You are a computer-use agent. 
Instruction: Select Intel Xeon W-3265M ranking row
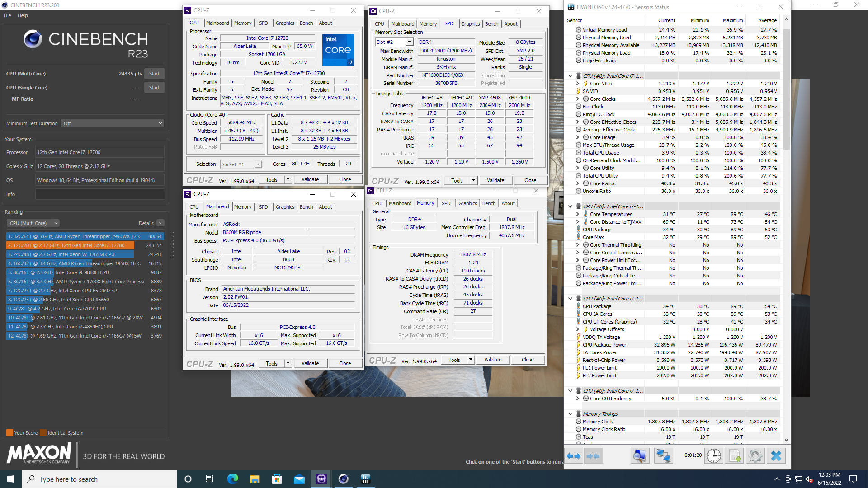[85, 254]
